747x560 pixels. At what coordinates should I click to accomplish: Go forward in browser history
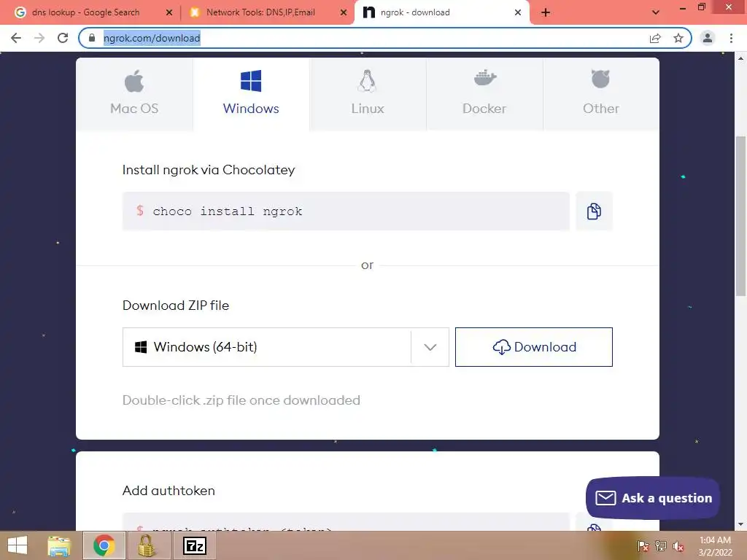point(39,38)
